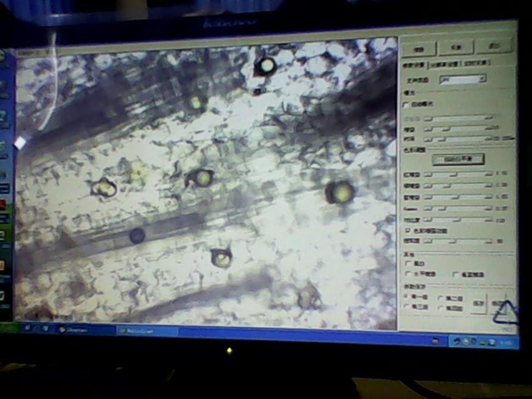The width and height of the screenshot is (532, 399).
Task: Select the second parameter group radio button
Action: [441, 298]
